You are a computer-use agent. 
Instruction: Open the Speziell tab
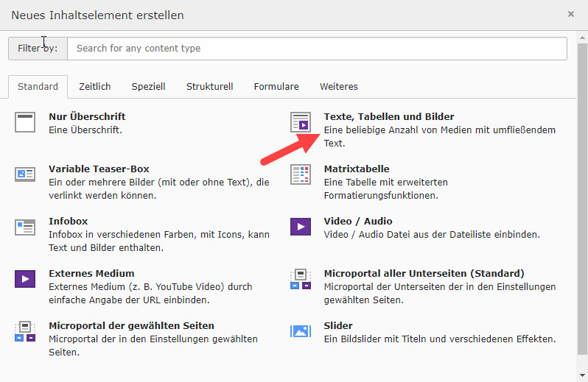click(x=148, y=87)
